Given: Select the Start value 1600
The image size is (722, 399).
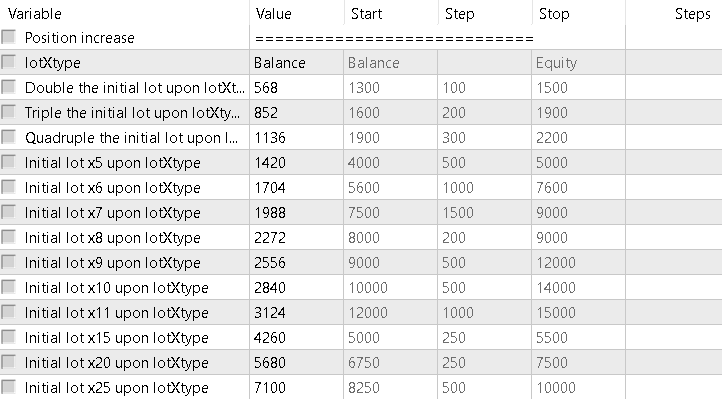Looking at the screenshot, I should [390, 112].
